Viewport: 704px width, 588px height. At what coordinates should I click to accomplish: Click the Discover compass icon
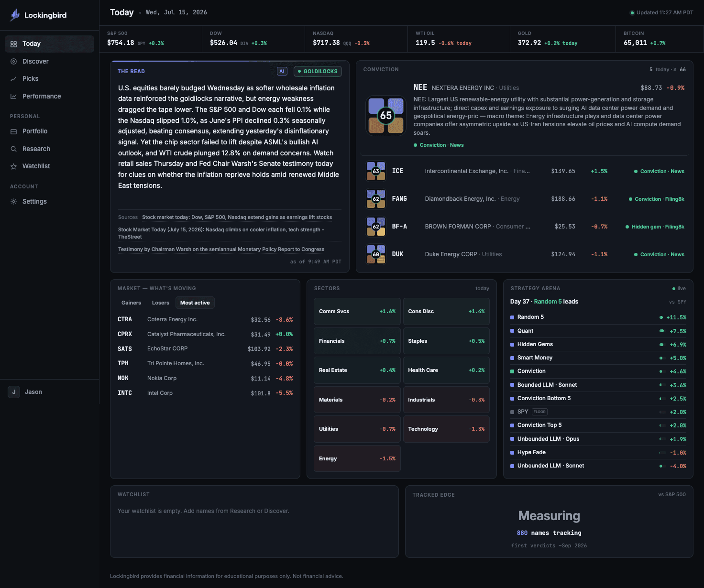point(13,61)
